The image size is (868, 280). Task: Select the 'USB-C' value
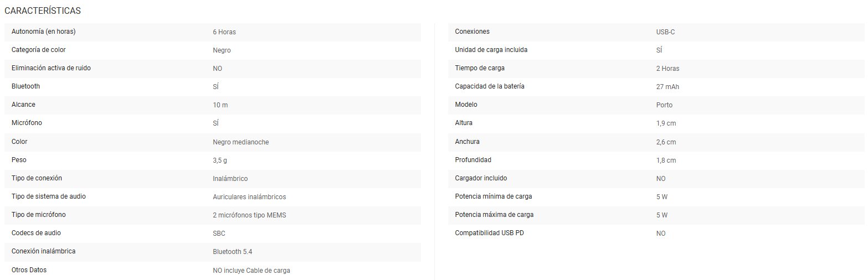coord(665,32)
